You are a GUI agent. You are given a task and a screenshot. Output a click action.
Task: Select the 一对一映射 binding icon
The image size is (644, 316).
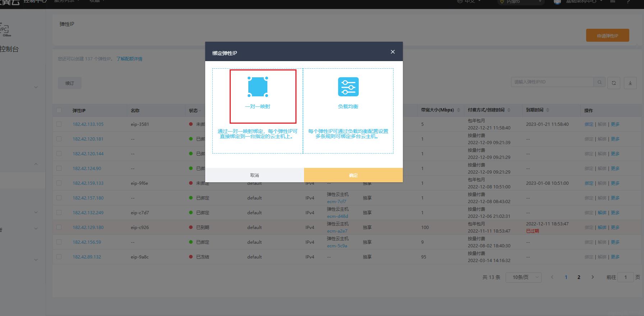coord(258,87)
